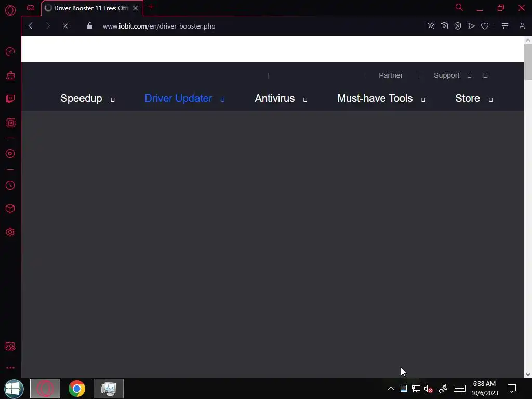
Task: Show hidden system tray icons
Action: pos(391,389)
